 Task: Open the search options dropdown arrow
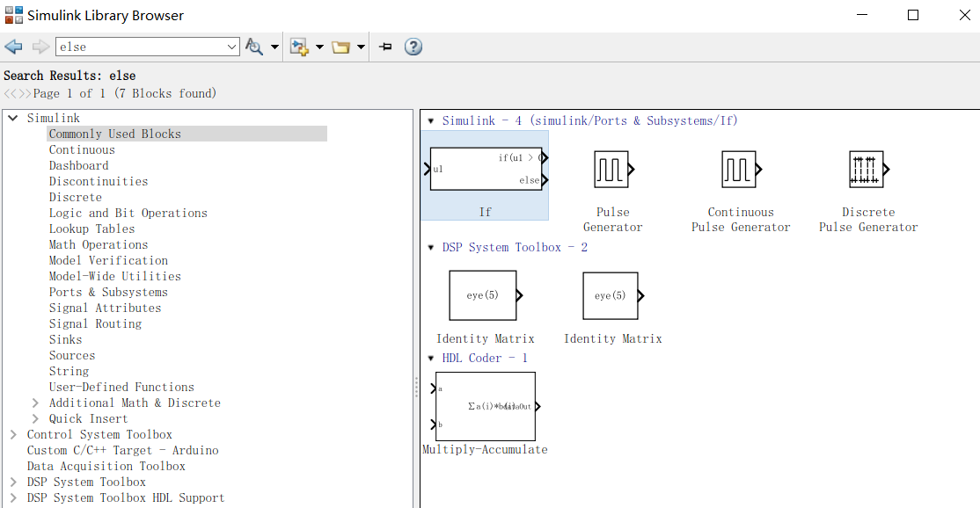(x=274, y=46)
